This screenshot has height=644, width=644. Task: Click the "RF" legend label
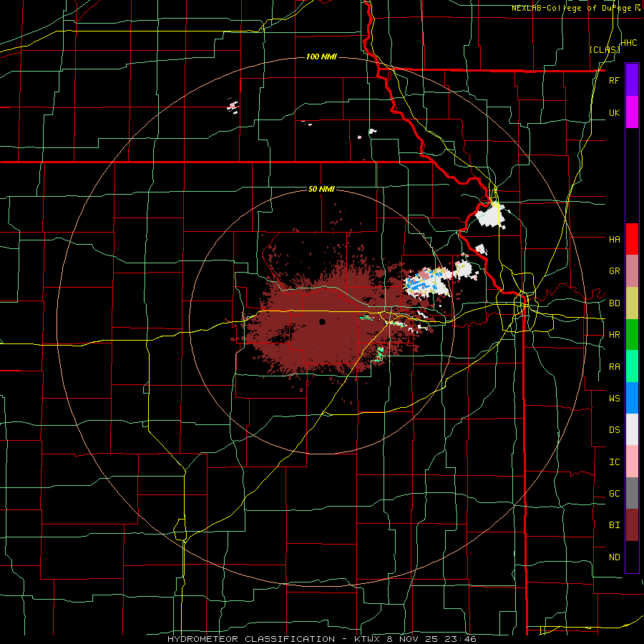[614, 80]
